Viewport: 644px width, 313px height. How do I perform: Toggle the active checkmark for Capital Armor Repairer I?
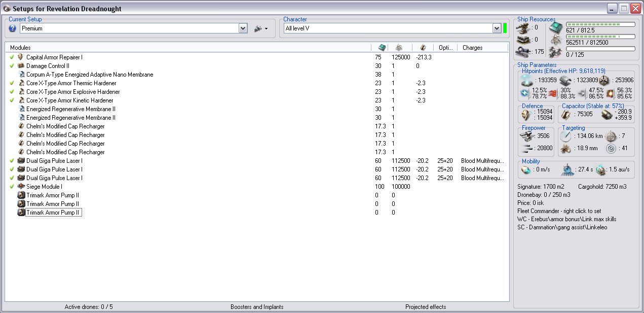click(12, 57)
